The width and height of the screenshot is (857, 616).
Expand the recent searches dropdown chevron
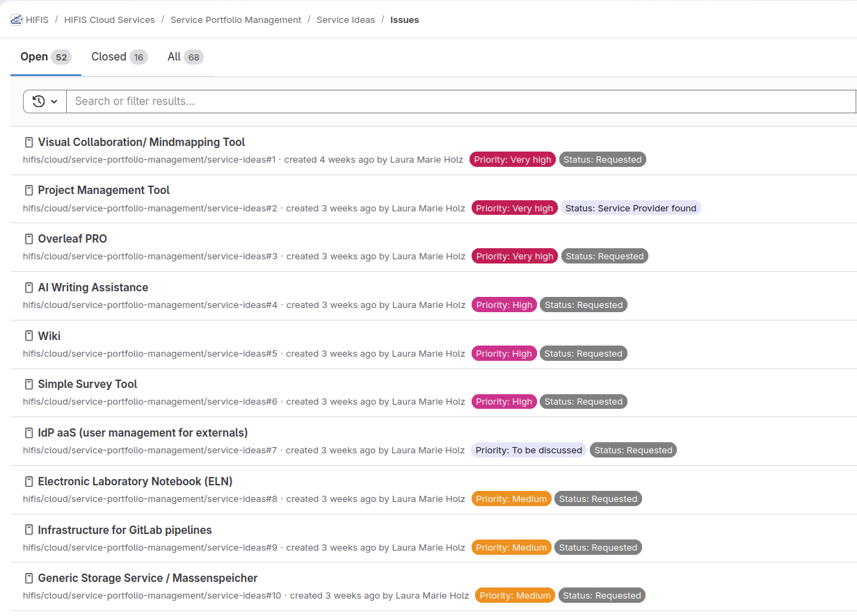coord(53,101)
